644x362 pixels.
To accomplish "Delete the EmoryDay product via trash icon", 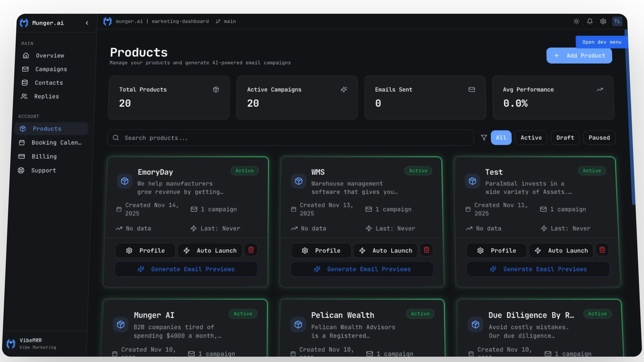I will [x=251, y=250].
